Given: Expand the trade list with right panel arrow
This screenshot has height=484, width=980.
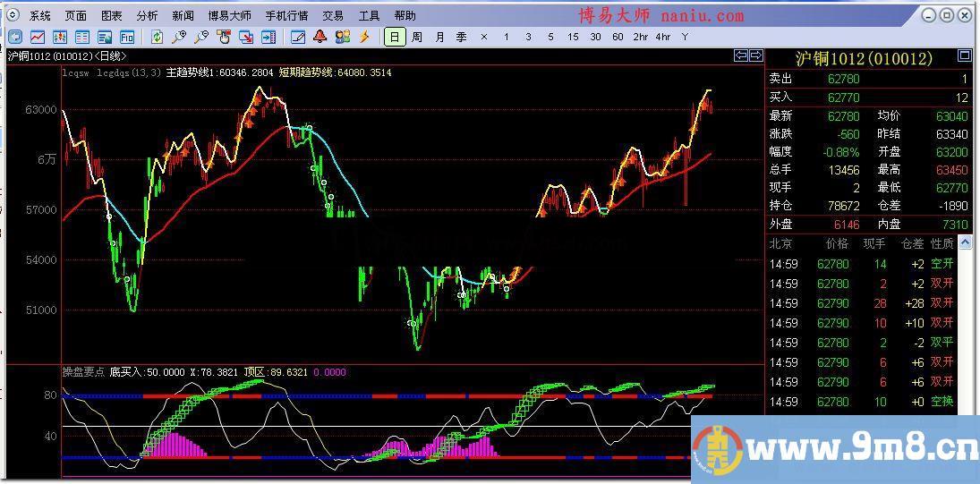Looking at the screenshot, I should 965,242.
